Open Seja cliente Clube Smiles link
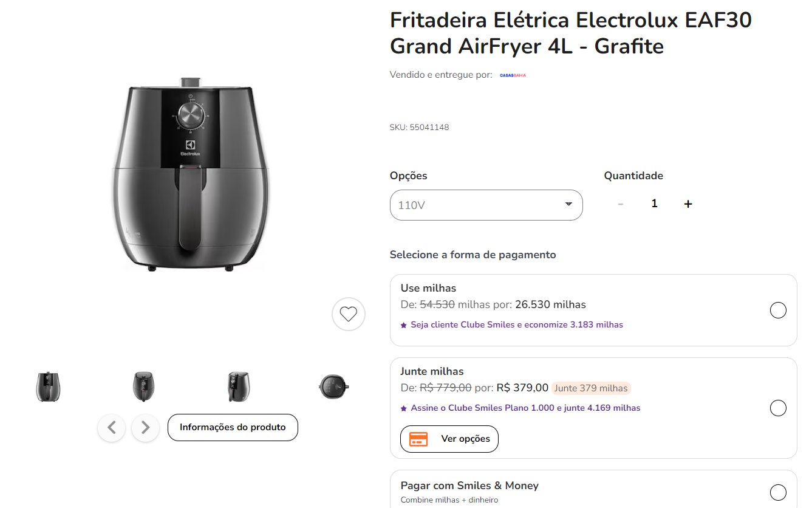Viewport: 812px width, 508px height. pos(517,324)
